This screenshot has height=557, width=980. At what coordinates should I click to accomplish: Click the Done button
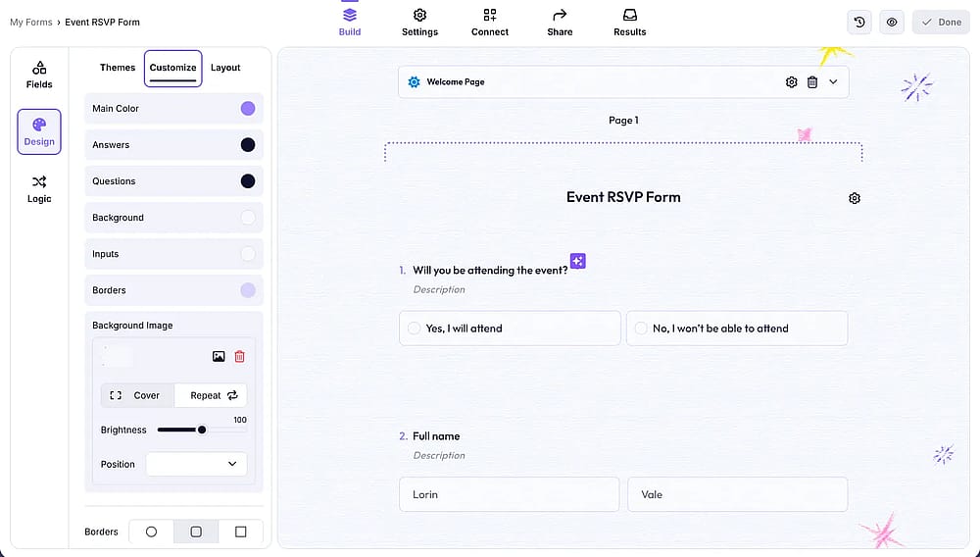pyautogui.click(x=941, y=22)
